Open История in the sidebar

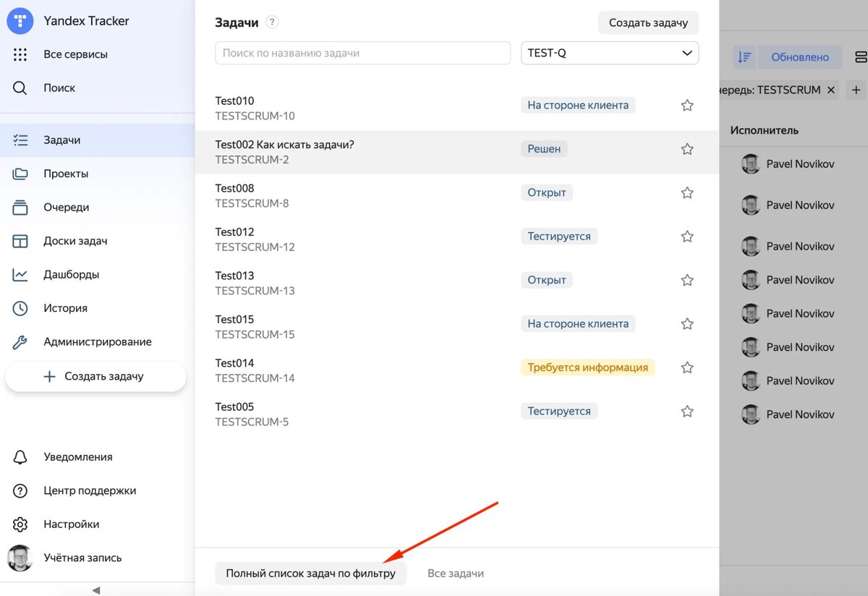(65, 308)
